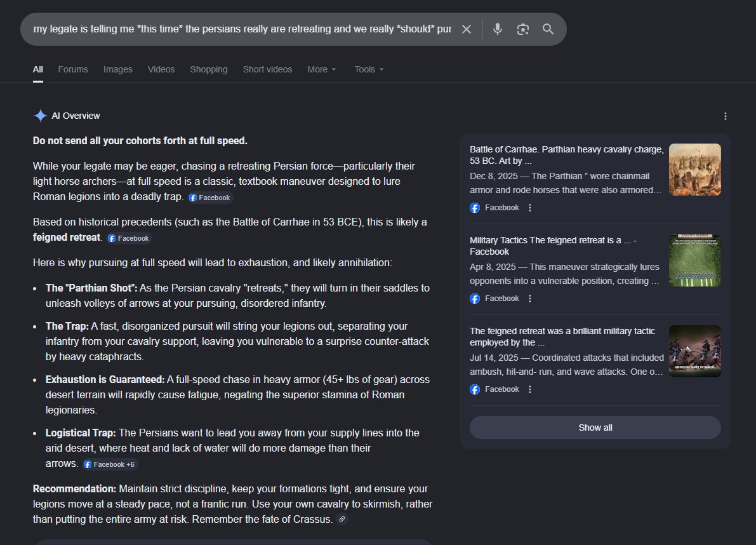Viewport: 756px width, 545px height.
Task: Submit search with the magnifying glass icon
Action: pyautogui.click(x=548, y=29)
